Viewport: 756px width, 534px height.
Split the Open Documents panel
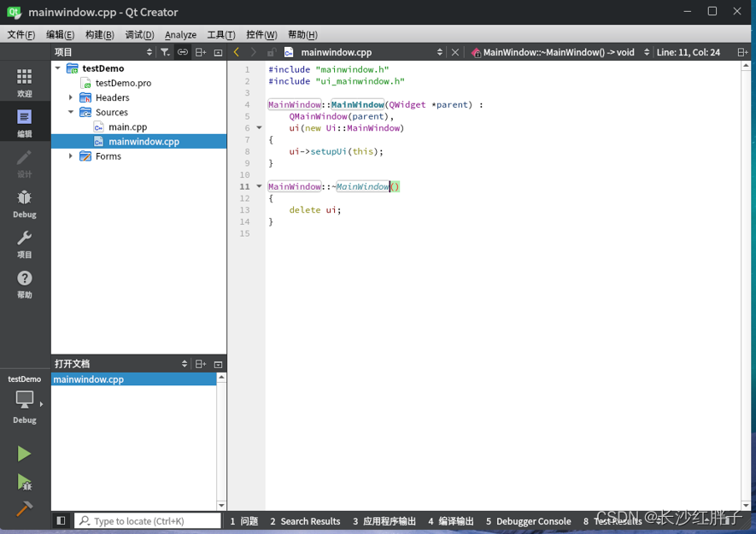coord(201,364)
